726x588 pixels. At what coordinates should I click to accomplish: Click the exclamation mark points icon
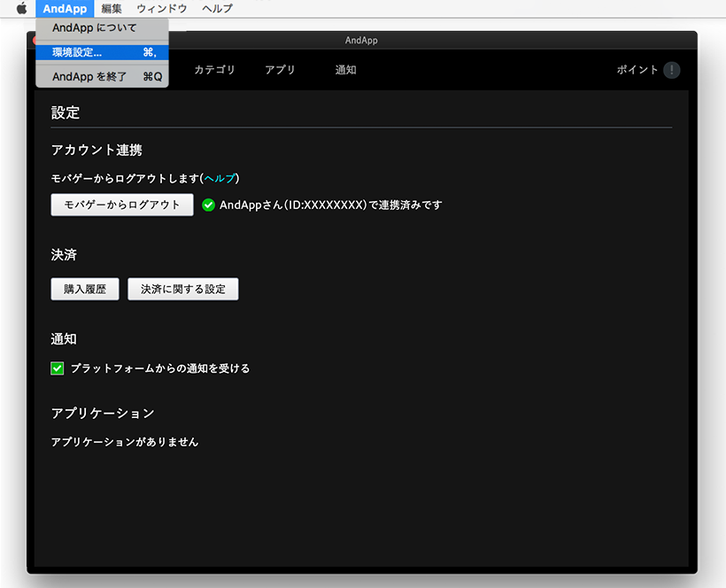pyautogui.click(x=671, y=70)
